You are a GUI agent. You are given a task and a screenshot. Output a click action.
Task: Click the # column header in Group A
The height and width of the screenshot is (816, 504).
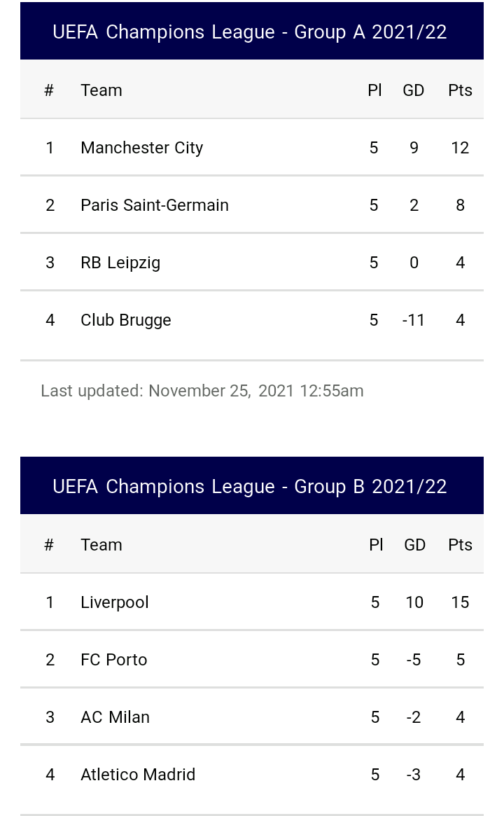49,90
